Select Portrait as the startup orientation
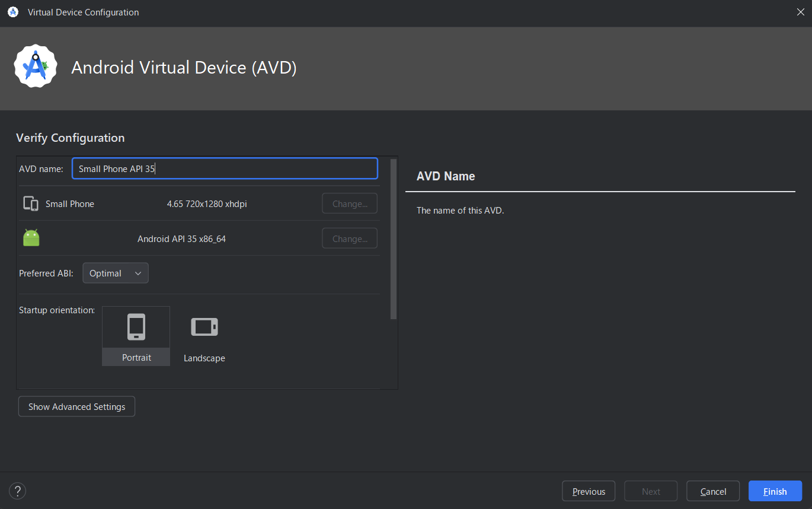Image resolution: width=812 pixels, height=509 pixels. (x=136, y=336)
